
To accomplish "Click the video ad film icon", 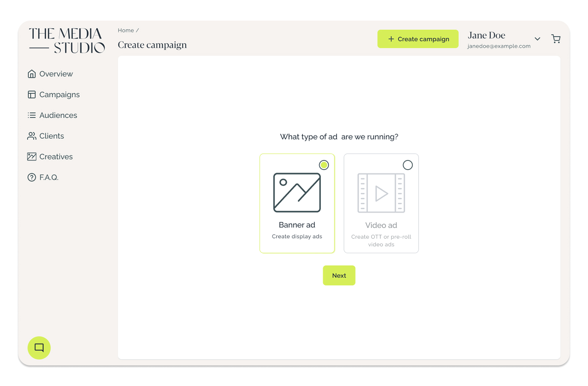I will tap(381, 193).
